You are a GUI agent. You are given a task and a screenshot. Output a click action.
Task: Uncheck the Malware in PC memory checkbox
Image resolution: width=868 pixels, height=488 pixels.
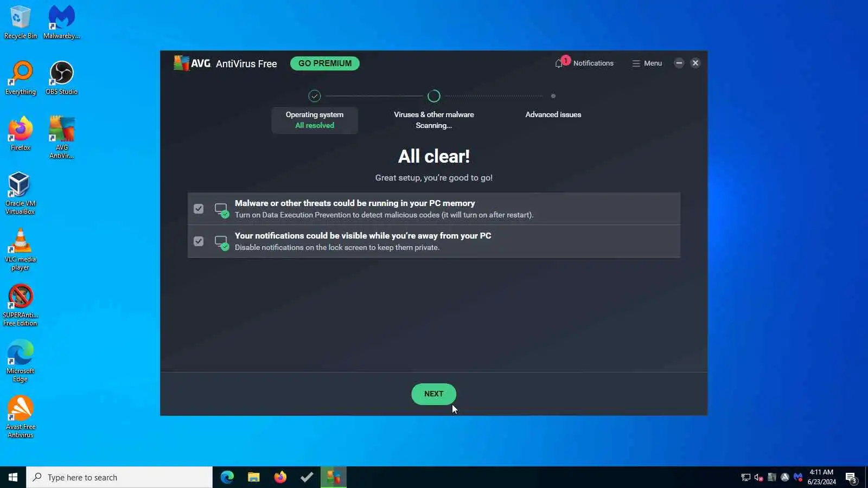click(x=199, y=209)
